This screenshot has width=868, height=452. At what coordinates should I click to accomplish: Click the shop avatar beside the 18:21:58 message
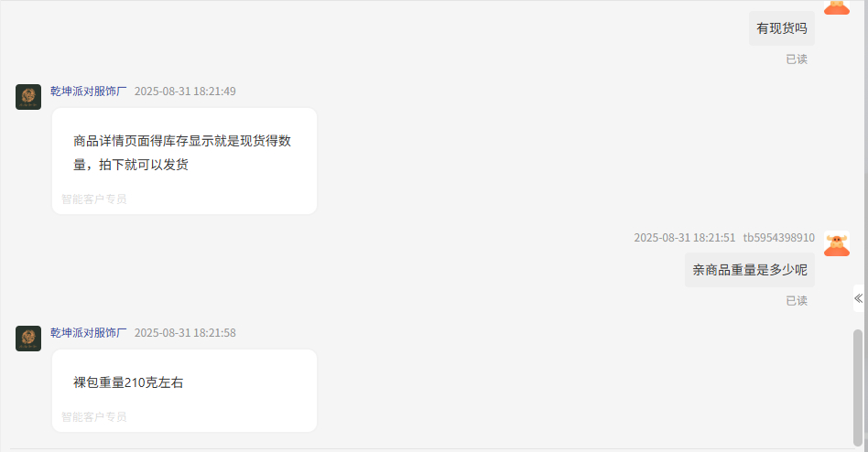[28, 338]
